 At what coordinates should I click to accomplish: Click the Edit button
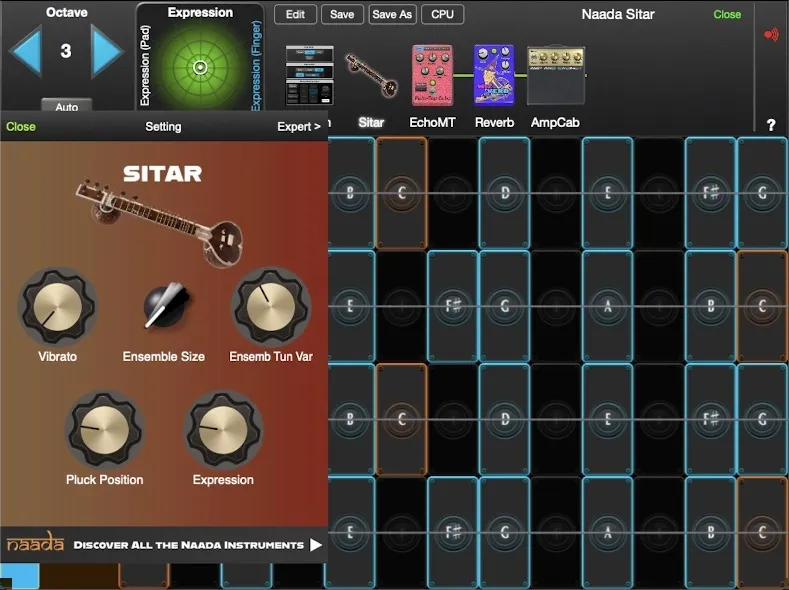[x=295, y=14]
